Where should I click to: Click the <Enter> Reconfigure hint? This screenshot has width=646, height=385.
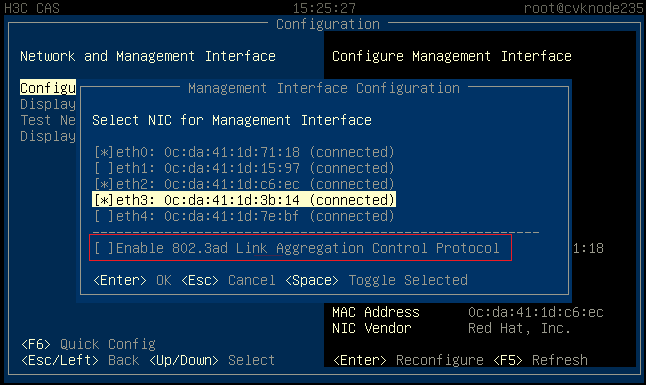point(408,360)
